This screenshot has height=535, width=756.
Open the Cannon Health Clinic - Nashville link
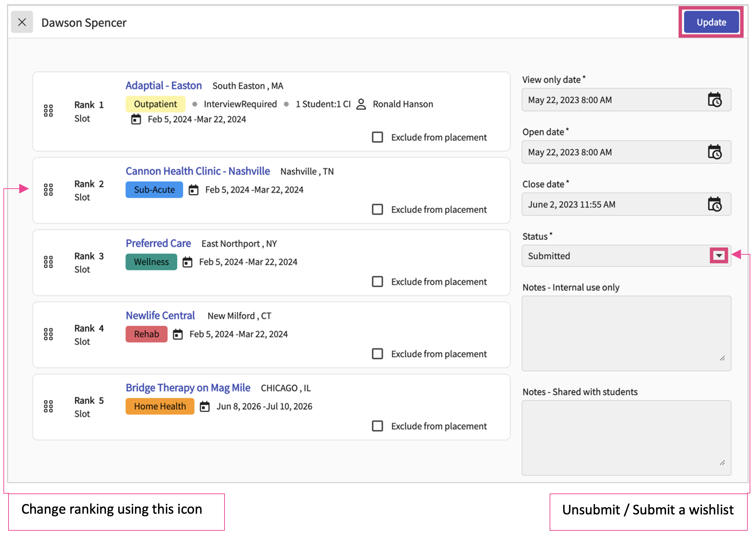tap(198, 171)
